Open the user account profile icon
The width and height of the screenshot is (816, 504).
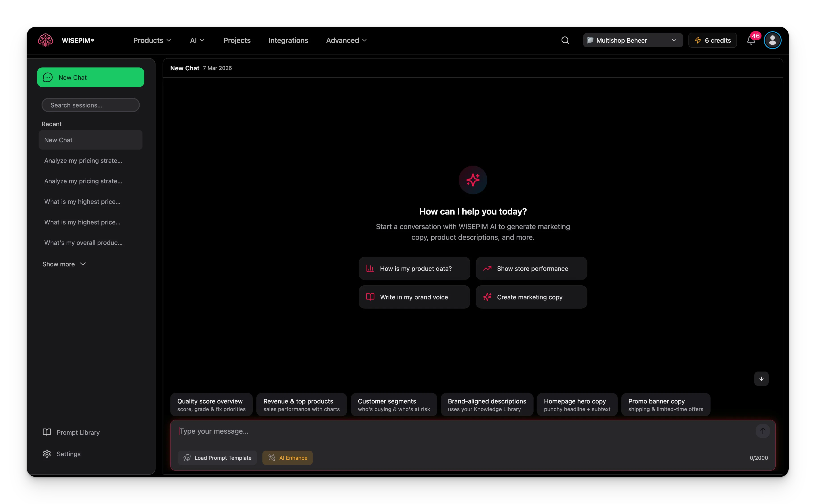click(772, 40)
